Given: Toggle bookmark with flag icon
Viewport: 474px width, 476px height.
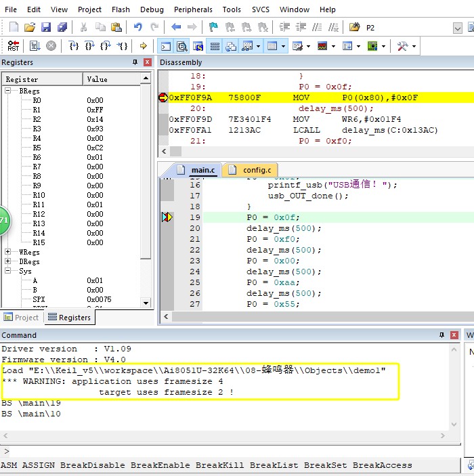Looking at the screenshot, I should tap(213, 27).
